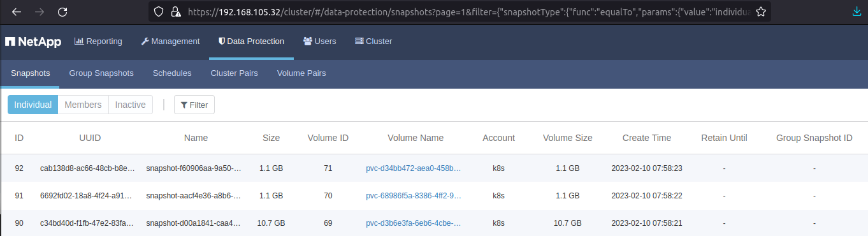Switch to the Snapshots tab
Image resolution: width=868 pixels, height=236 pixels.
(31, 73)
